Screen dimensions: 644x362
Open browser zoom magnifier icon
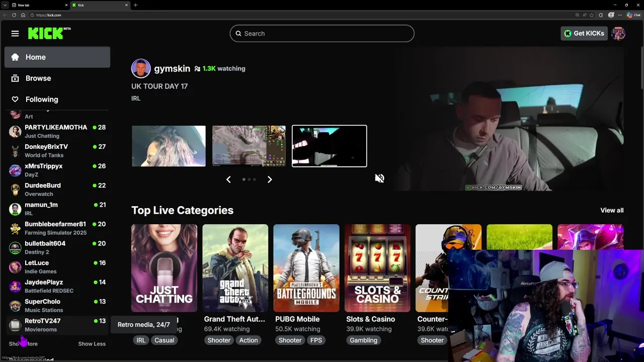point(577,15)
